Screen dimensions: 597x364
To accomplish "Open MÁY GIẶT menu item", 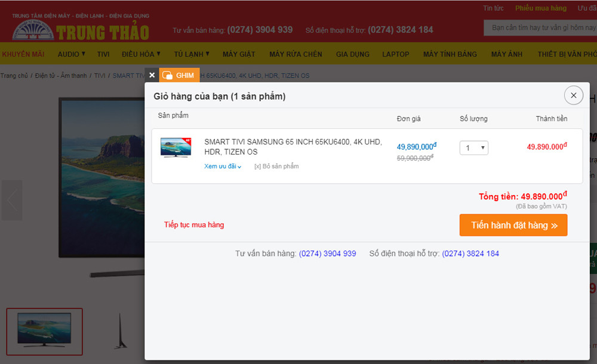I will (x=239, y=54).
